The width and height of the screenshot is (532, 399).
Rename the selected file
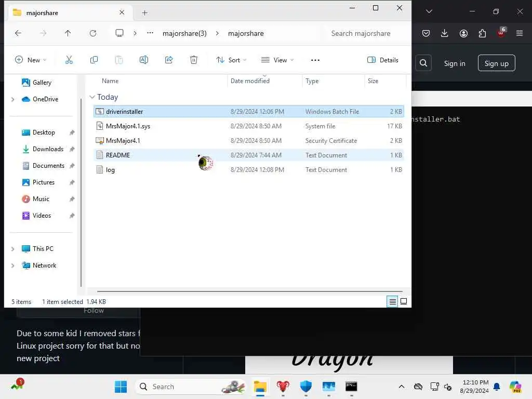(x=144, y=60)
